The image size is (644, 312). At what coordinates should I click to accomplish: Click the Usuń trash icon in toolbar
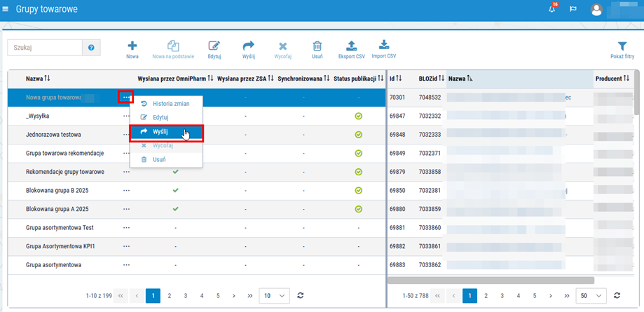[317, 46]
